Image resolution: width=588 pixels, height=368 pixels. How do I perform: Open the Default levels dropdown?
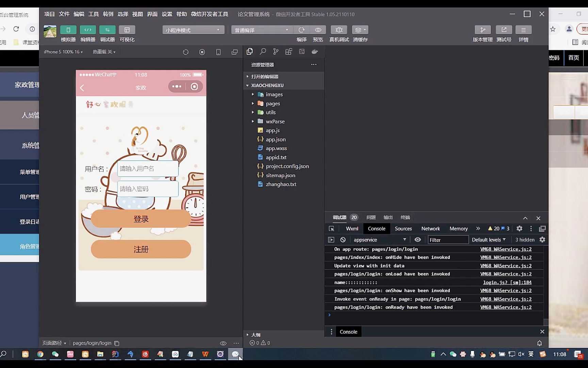[x=489, y=240]
